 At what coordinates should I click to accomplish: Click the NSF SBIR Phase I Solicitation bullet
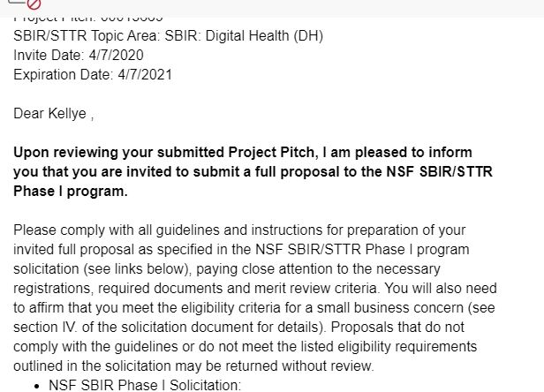tap(145, 386)
